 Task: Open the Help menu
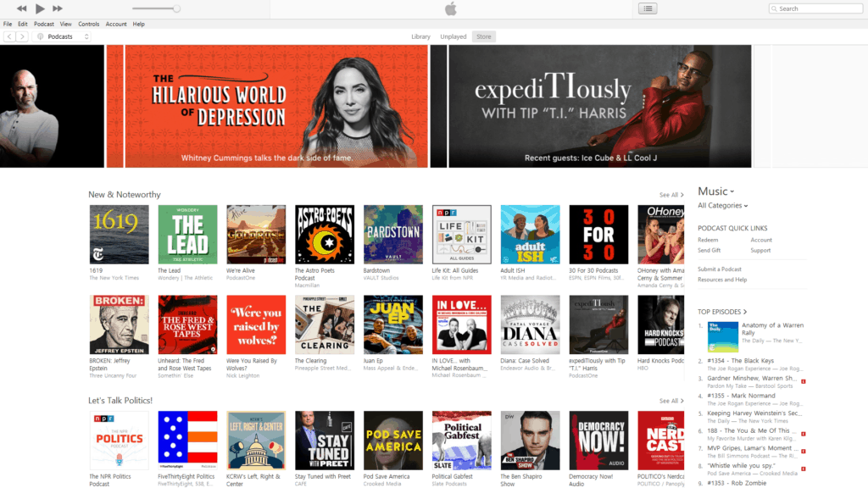pos(138,24)
